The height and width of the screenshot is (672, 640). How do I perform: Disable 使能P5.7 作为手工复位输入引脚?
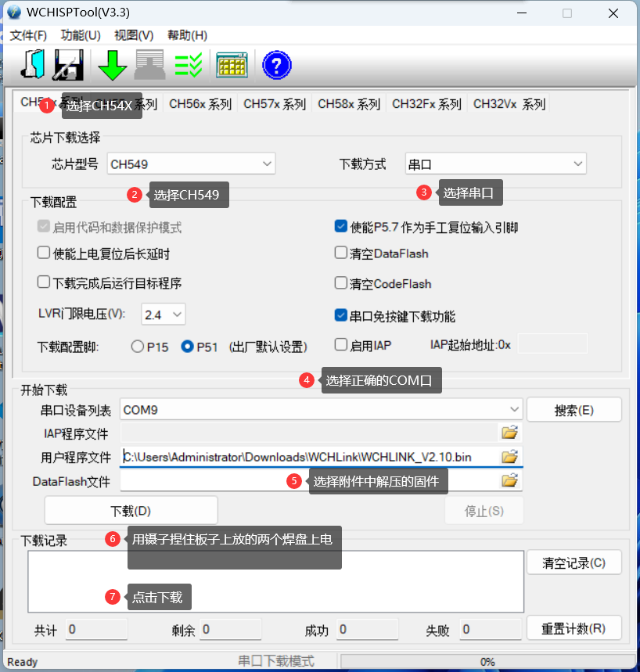click(x=340, y=226)
